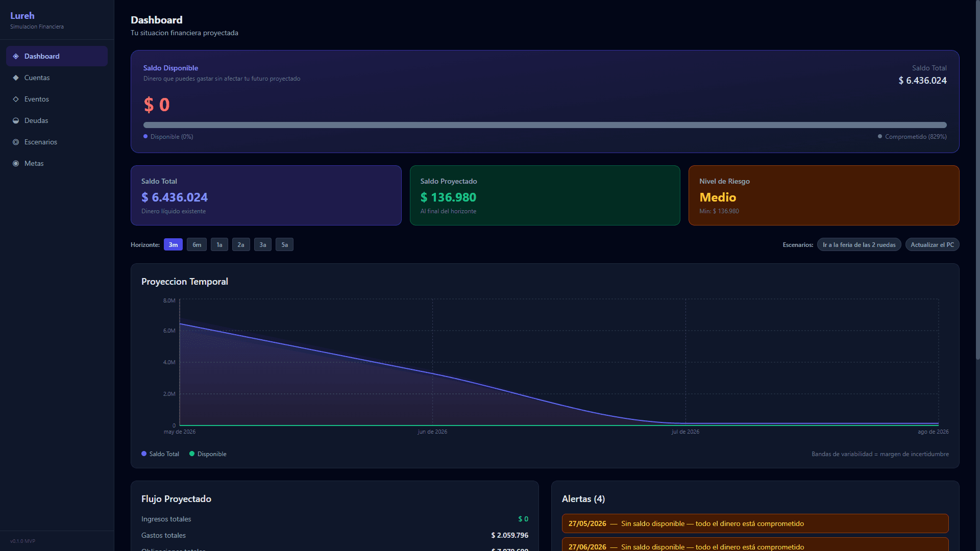Viewport: 980px width, 551px height.
Task: Click the Disponible (0%) label
Action: tap(168, 137)
